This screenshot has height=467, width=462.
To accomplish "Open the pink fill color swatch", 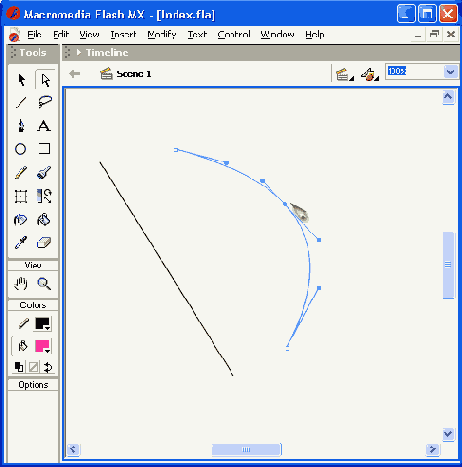I will (43, 346).
